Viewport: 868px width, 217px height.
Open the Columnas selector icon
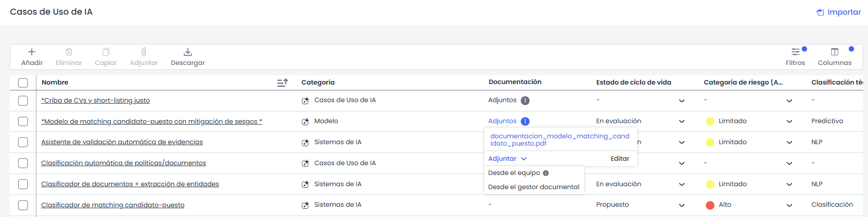835,52
